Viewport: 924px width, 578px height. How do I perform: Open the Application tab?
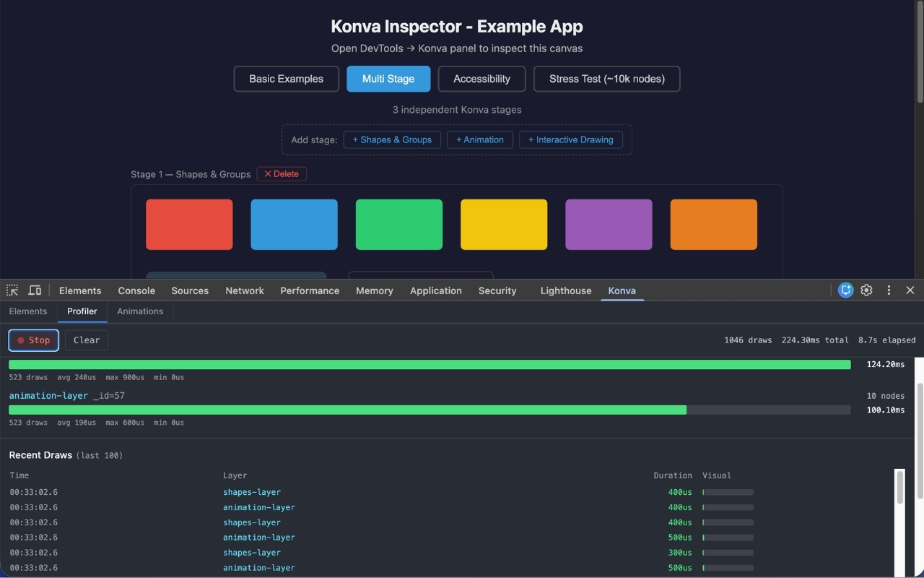(436, 290)
